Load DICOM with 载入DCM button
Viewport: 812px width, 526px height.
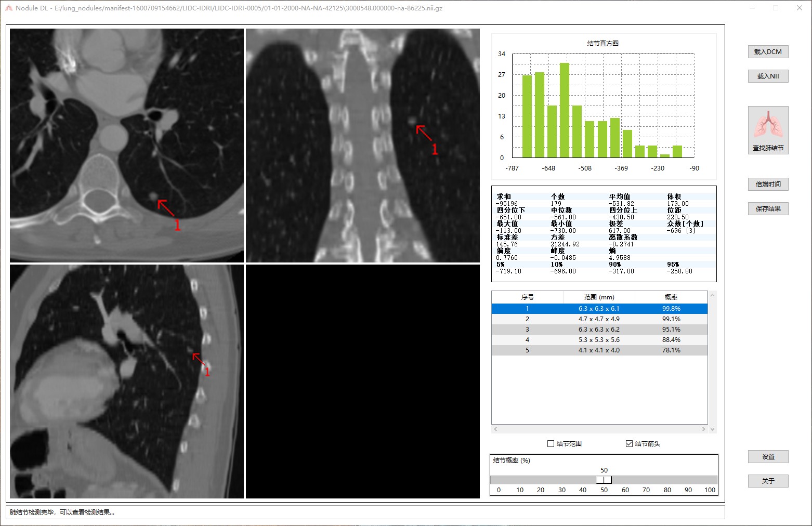pyautogui.click(x=768, y=51)
